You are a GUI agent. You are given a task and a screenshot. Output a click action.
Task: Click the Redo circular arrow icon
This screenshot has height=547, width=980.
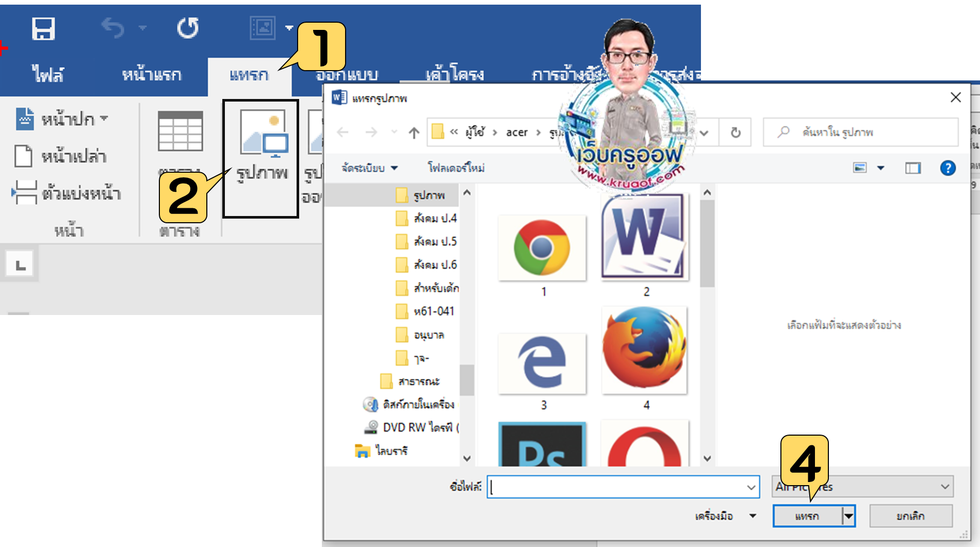(x=188, y=28)
